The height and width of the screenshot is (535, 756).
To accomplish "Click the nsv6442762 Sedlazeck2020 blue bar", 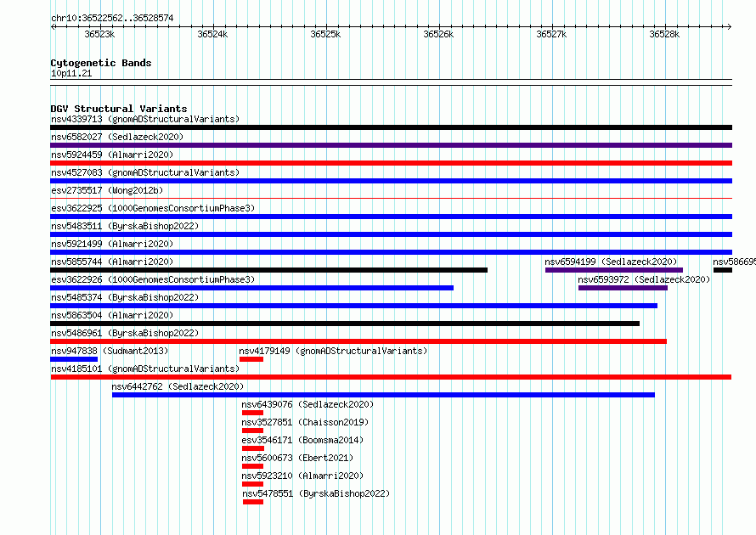I will point(384,395).
